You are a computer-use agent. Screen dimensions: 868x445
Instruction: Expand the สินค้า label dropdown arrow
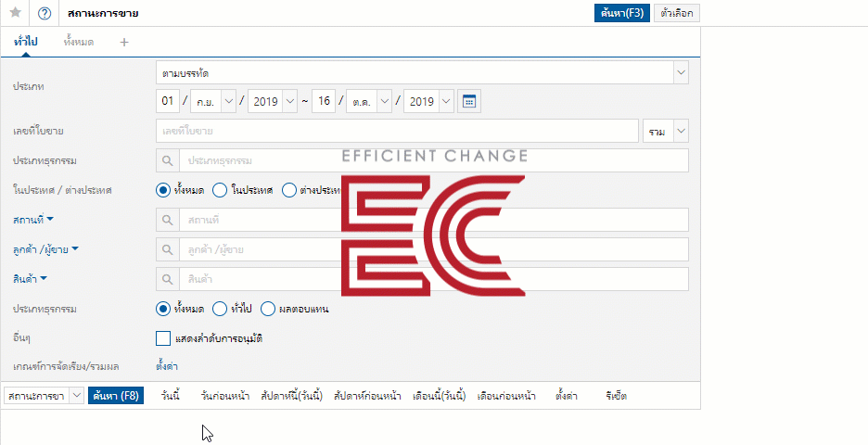click(44, 278)
